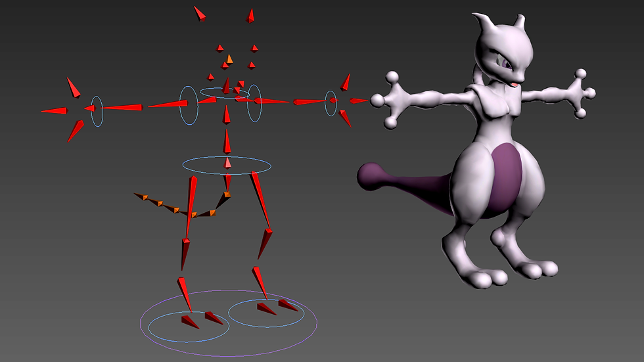The height and width of the screenshot is (362, 644).
Task: Select the orange tail tip bone of the rig
Action: click(x=141, y=196)
